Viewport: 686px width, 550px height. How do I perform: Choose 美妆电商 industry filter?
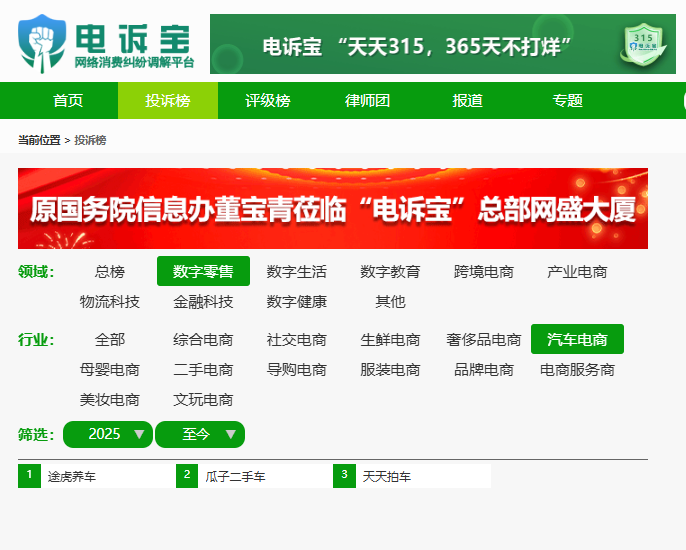pos(110,399)
